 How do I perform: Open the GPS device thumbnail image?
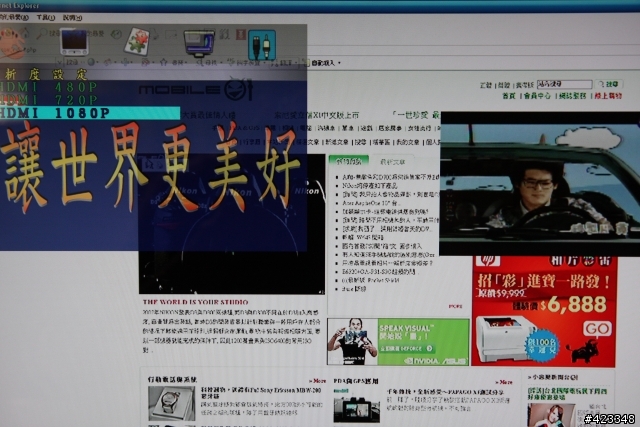click(356, 406)
